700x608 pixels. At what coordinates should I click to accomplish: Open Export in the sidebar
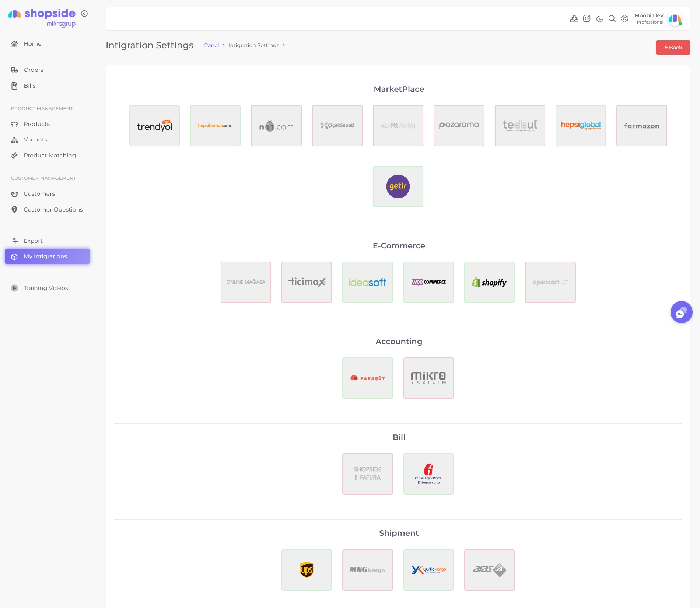47,241
